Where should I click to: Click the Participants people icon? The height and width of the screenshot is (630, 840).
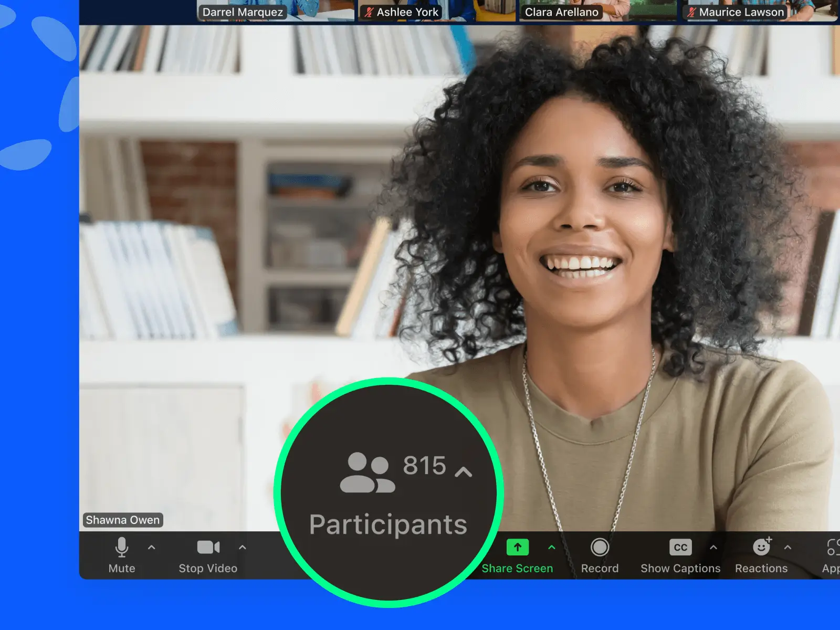pos(367,472)
